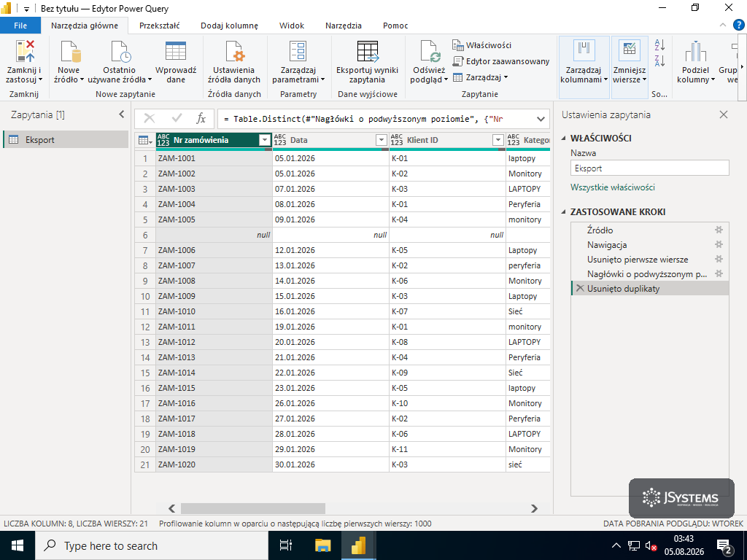
Task: Open Data column filter dropdown
Action: click(x=381, y=140)
